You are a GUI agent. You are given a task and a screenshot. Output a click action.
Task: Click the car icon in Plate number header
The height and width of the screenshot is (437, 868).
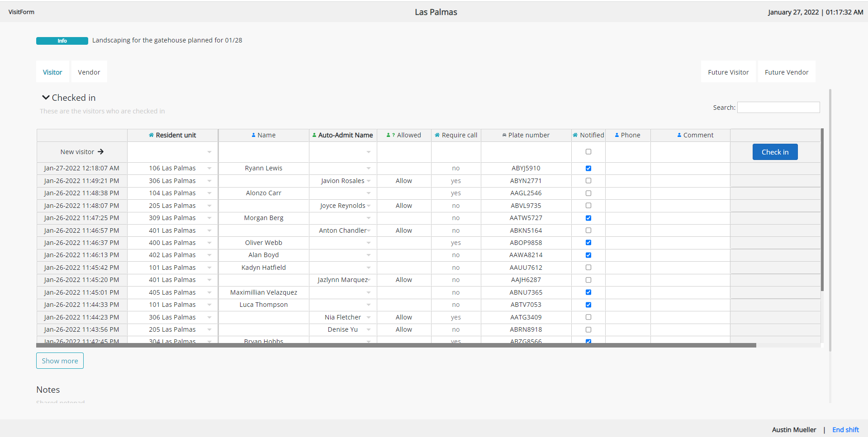[503, 135]
